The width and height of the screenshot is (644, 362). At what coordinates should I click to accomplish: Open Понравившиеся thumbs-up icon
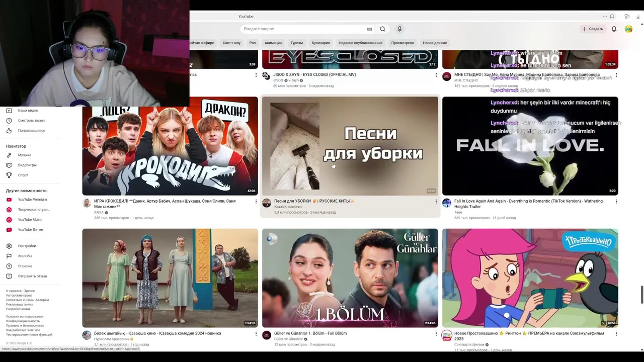(x=9, y=131)
